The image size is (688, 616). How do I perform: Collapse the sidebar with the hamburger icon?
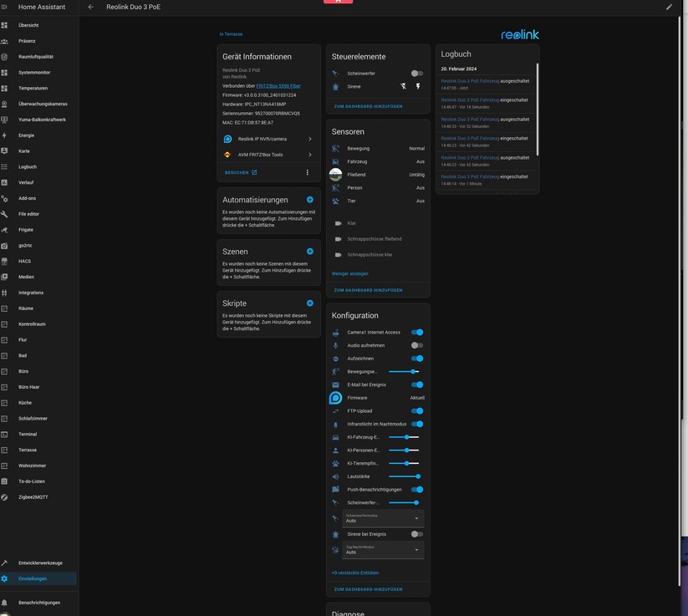tap(5, 7)
